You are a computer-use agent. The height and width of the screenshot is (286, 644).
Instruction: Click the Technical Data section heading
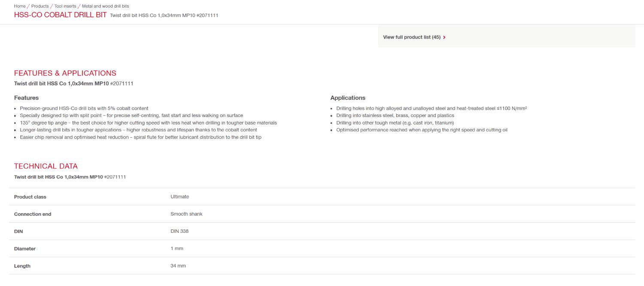coord(46,166)
